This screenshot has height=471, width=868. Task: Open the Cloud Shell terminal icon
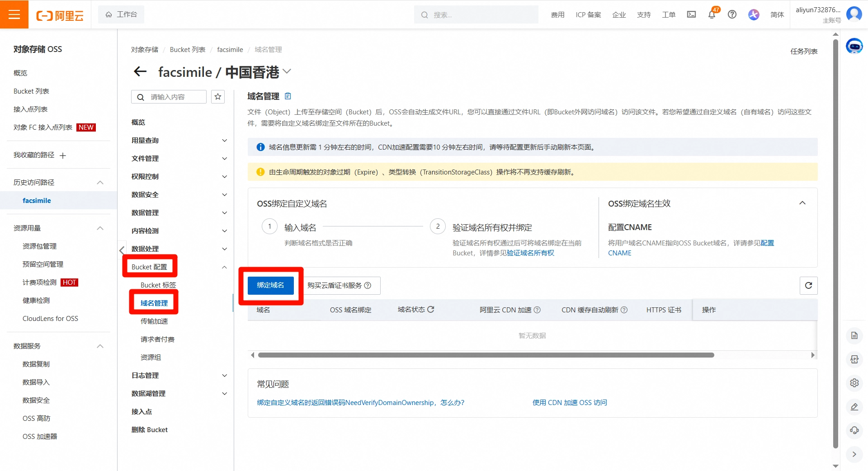tap(691, 14)
